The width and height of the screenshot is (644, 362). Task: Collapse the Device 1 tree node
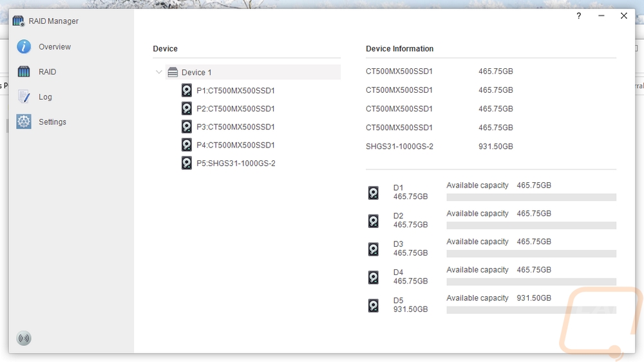[x=159, y=72]
